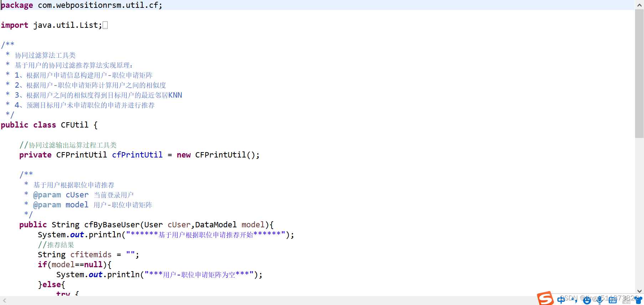Click the 'DataModel' parameter type
The image size is (644, 305).
[216, 225]
